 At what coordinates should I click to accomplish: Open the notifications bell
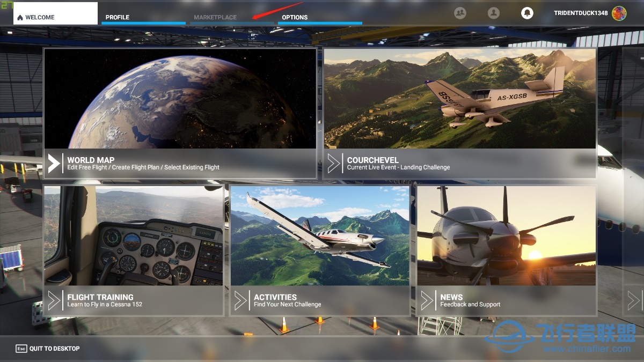tap(527, 13)
